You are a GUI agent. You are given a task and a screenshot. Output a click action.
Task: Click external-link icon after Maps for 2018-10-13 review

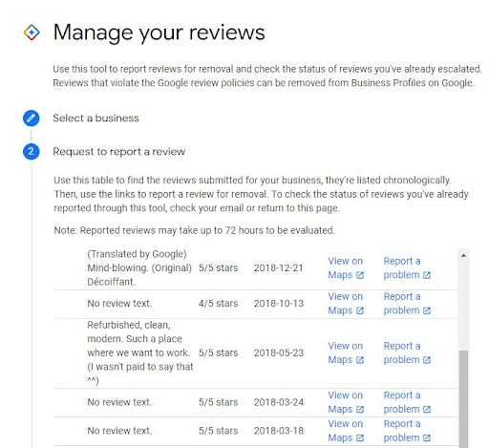point(360,310)
